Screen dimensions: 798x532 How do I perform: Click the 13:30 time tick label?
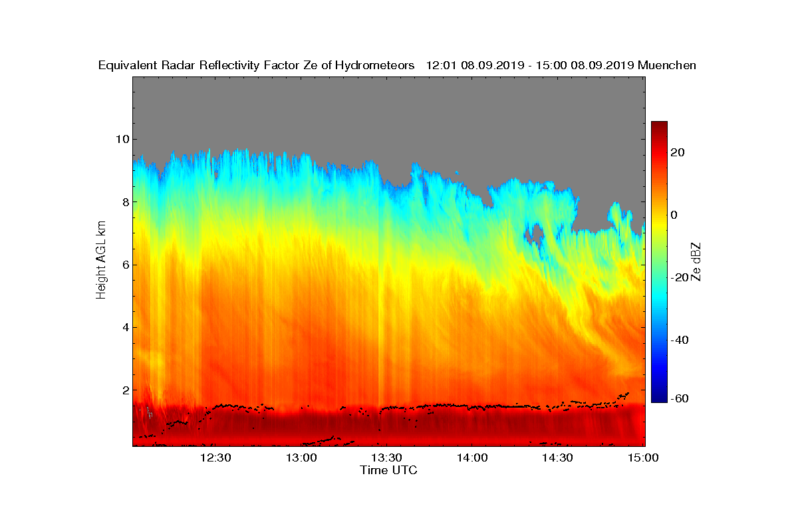click(x=386, y=458)
